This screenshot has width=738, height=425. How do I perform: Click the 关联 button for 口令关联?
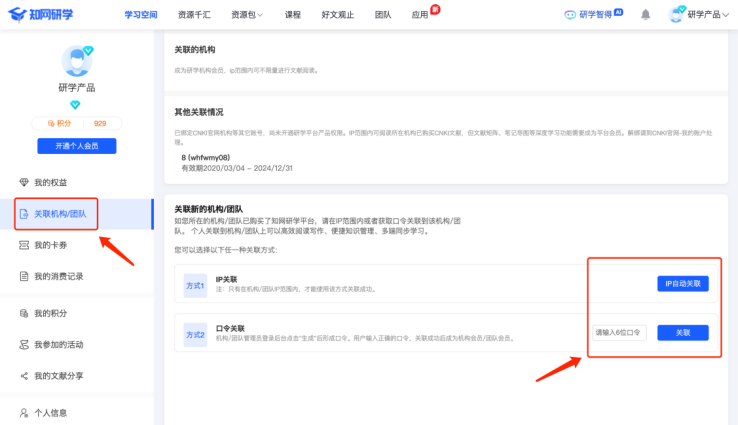pyautogui.click(x=682, y=333)
